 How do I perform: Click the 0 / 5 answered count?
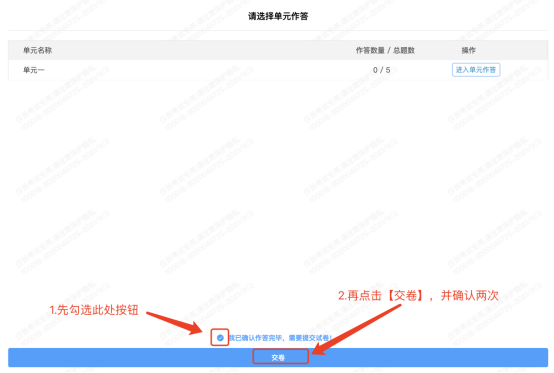(382, 70)
